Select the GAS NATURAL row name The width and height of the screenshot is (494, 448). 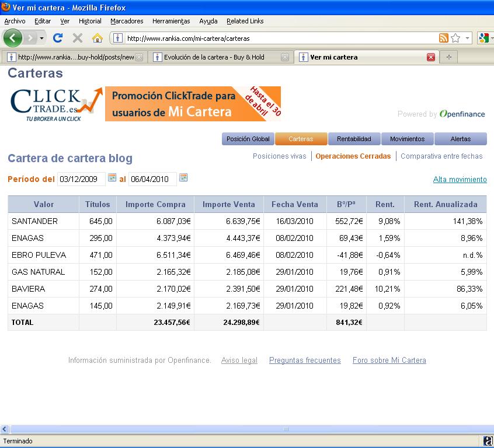click(38, 272)
